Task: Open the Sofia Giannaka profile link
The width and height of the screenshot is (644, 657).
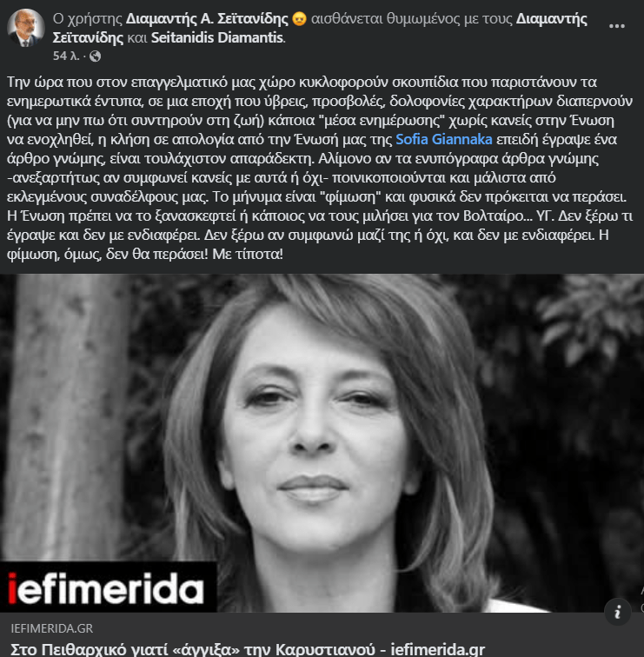Action: point(444,139)
